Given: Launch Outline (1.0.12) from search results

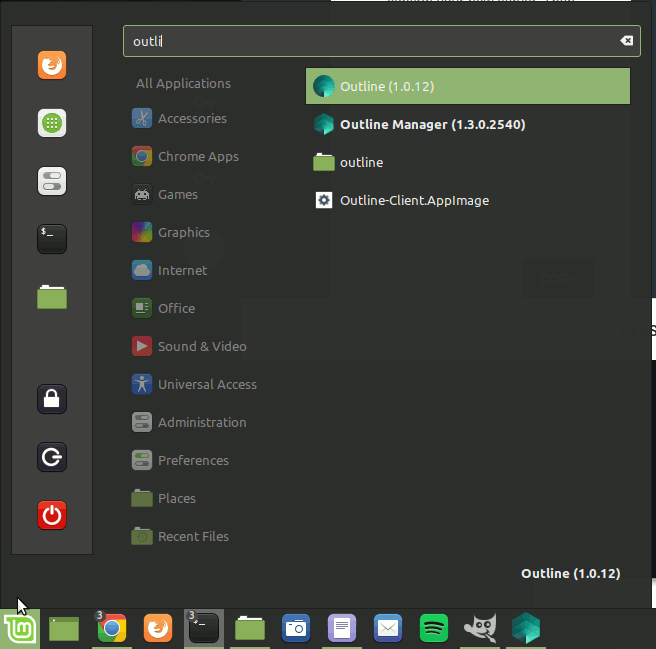Looking at the screenshot, I should (468, 86).
